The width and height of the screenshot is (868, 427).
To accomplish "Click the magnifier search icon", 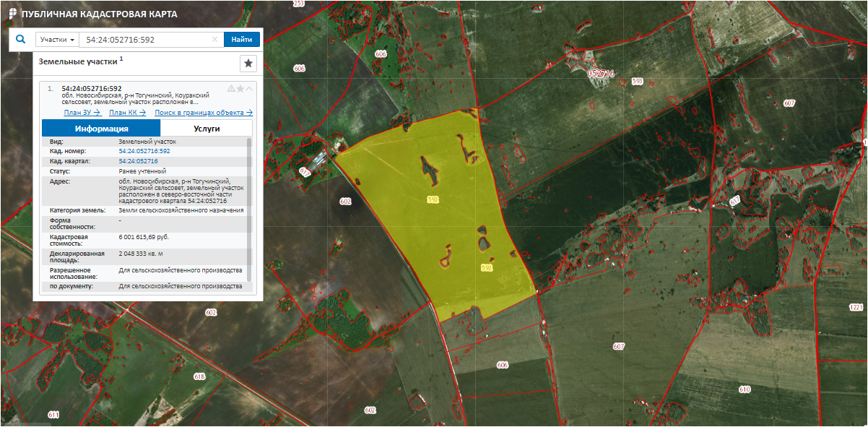I will [x=20, y=40].
